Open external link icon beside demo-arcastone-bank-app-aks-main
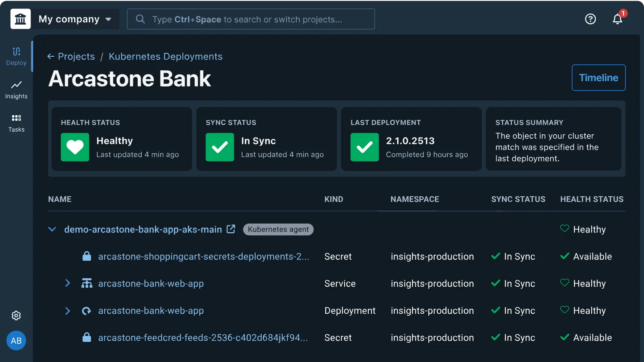The width and height of the screenshot is (644, 362). coord(231,229)
